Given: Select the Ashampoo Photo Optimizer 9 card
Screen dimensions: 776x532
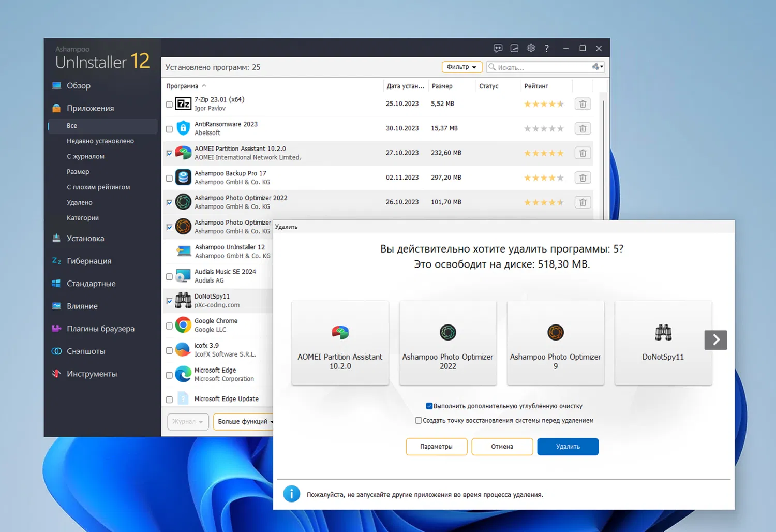Looking at the screenshot, I should [556, 343].
